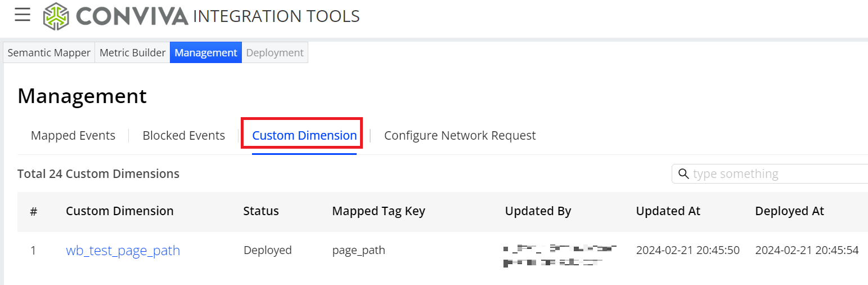
Task: Click the Custom Dimension column header
Action: tap(119, 211)
